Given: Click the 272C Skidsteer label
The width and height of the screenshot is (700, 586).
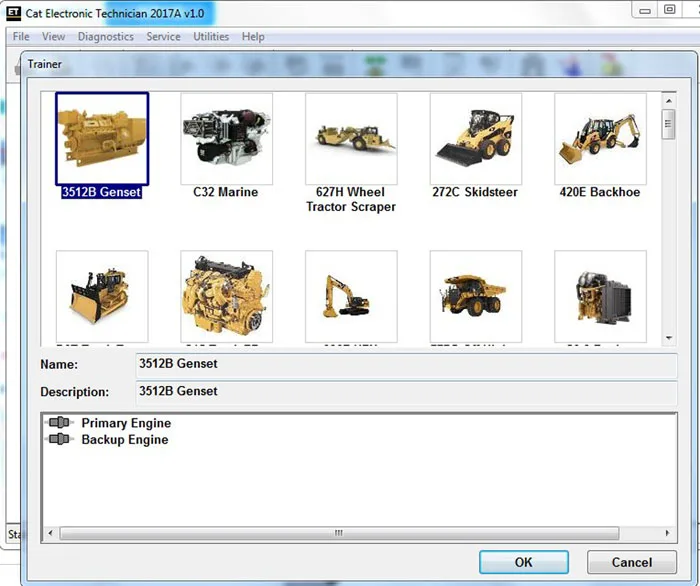Looking at the screenshot, I should coord(475,192).
